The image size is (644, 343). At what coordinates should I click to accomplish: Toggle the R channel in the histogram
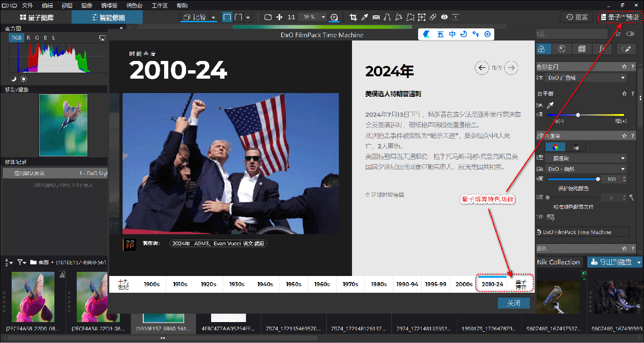[x=29, y=38]
